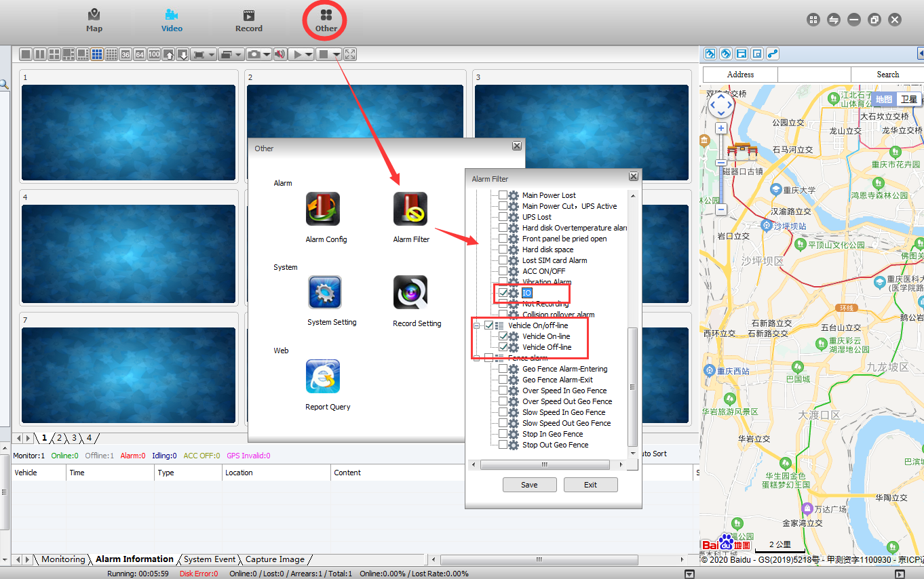The image size is (924, 579).
Task: Collapse the map panel side arrow
Action: pyautogui.click(x=920, y=54)
